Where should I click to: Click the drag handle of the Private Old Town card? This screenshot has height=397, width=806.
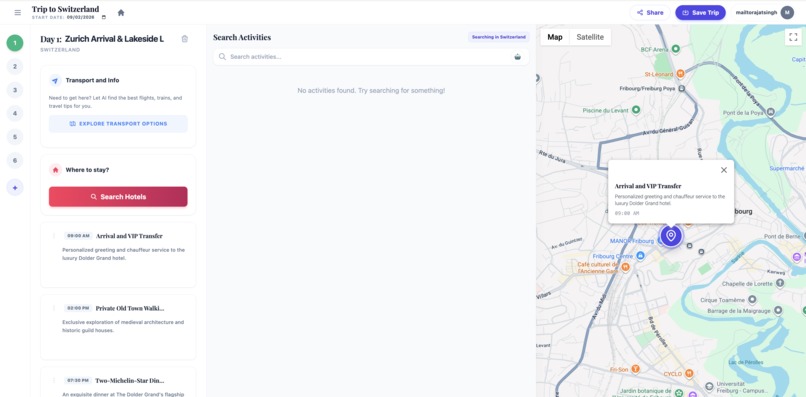tap(54, 308)
